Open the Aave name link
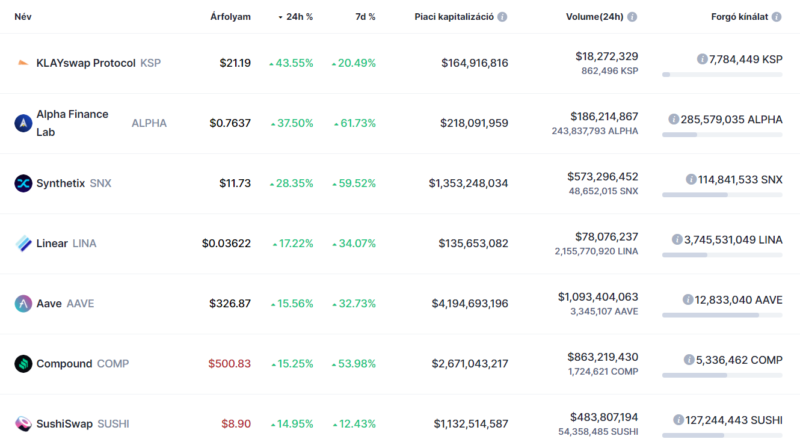800x445 pixels. pyautogui.click(x=48, y=304)
